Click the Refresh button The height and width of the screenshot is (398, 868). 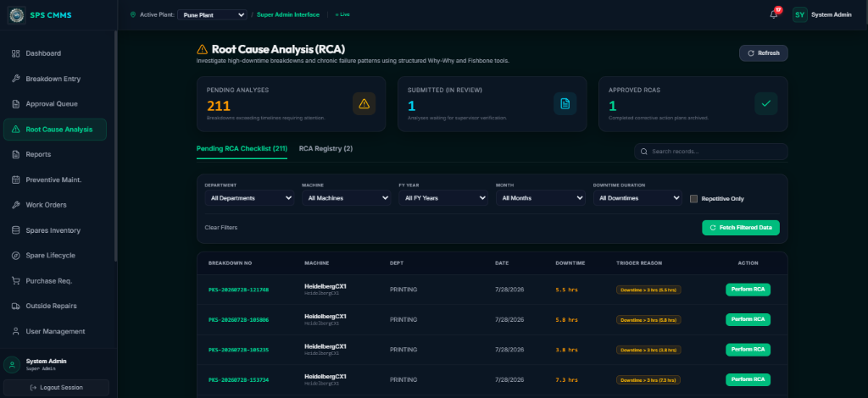[x=764, y=53]
